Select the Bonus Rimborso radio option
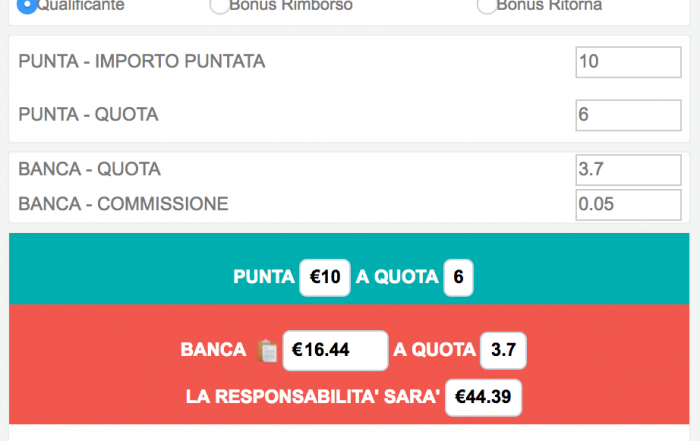Image resolution: width=700 pixels, height=441 pixels. tap(220, 5)
